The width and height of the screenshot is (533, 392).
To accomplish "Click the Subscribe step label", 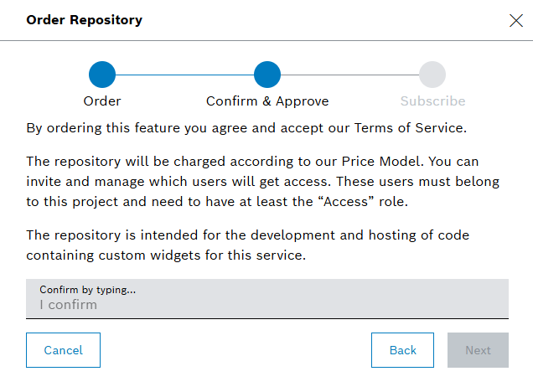I will [x=432, y=101].
